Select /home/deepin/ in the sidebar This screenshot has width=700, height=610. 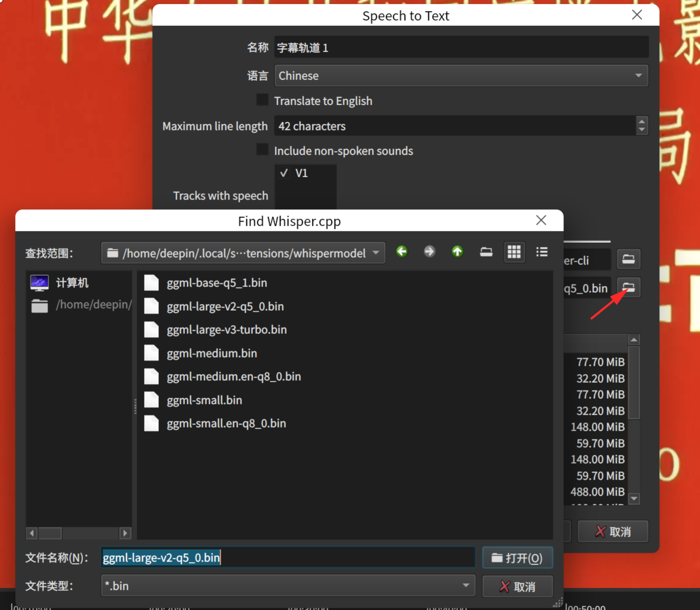[80, 304]
